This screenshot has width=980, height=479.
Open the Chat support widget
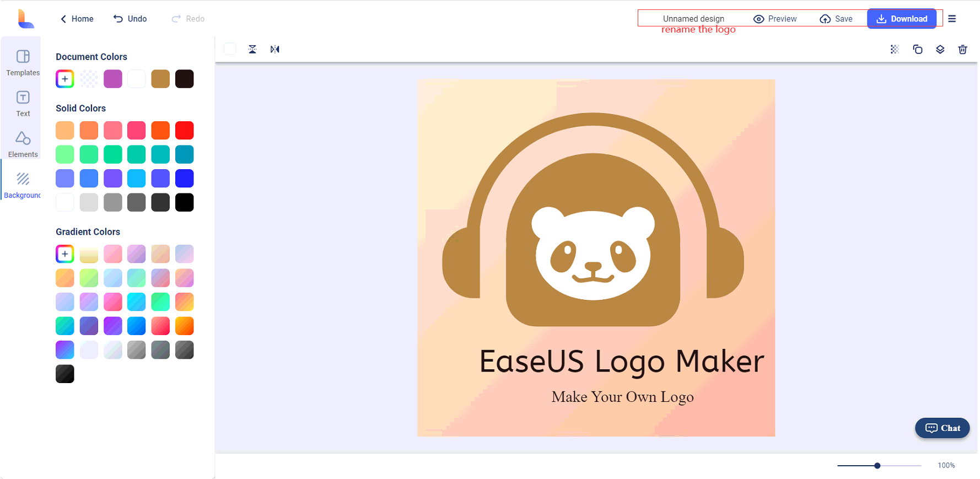(x=943, y=428)
